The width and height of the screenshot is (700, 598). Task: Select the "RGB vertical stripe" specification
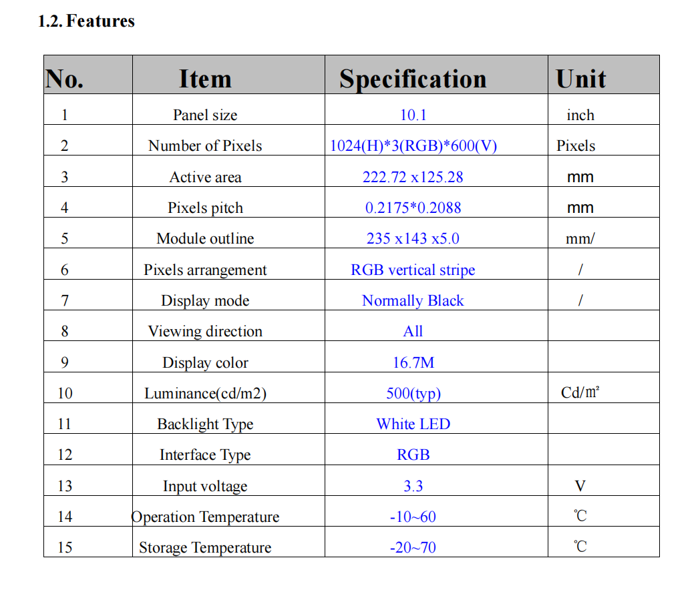[413, 270]
